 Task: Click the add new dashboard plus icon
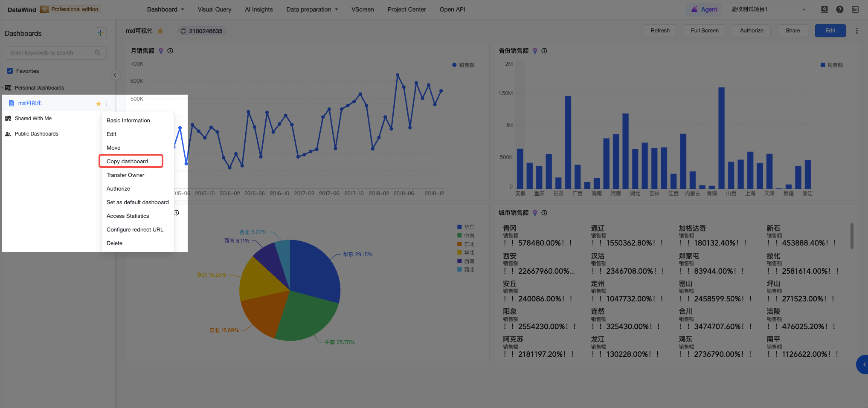(100, 33)
